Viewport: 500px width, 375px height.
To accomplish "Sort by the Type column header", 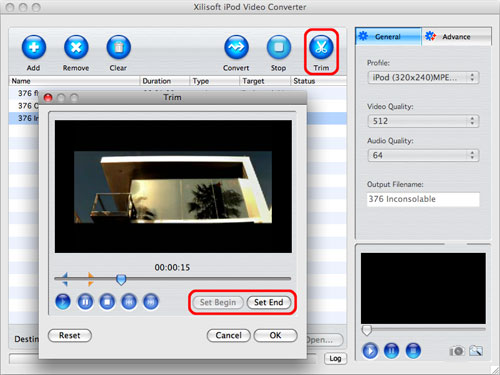I will (x=214, y=81).
